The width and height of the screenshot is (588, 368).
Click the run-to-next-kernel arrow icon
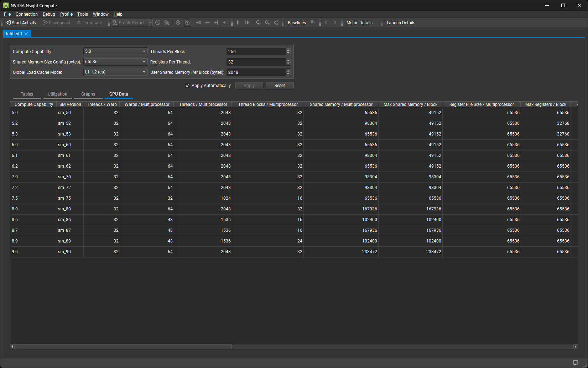[x=198, y=22]
